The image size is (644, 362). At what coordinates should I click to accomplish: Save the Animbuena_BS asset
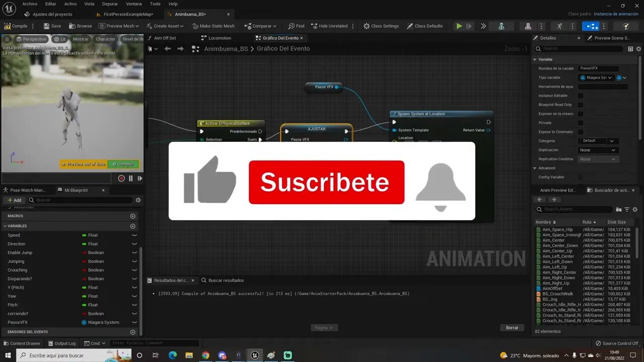click(52, 26)
